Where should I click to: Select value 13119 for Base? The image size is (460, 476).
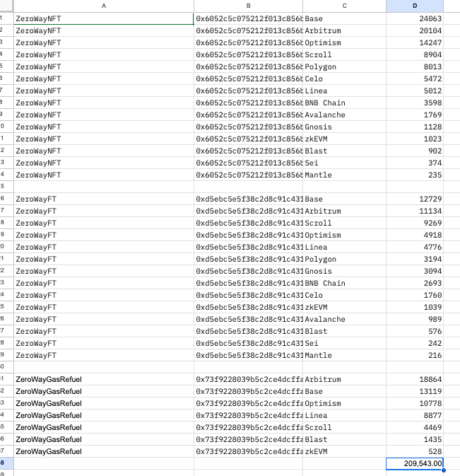[x=415, y=391]
